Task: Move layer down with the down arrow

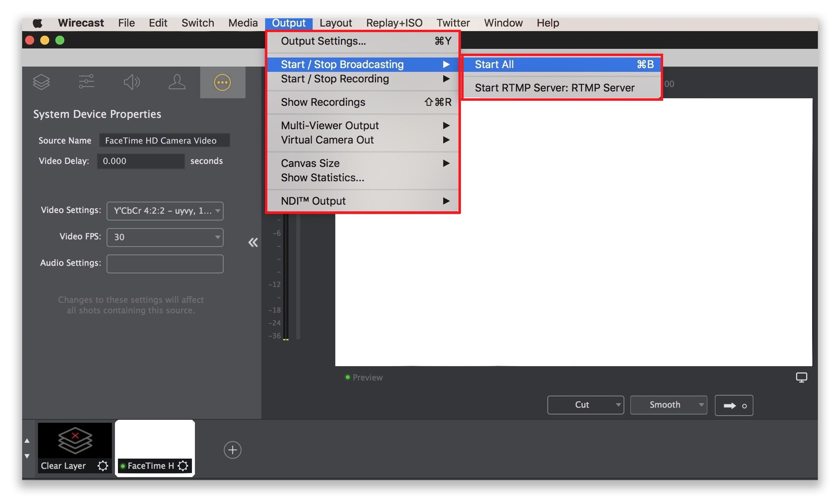Action: 27,456
